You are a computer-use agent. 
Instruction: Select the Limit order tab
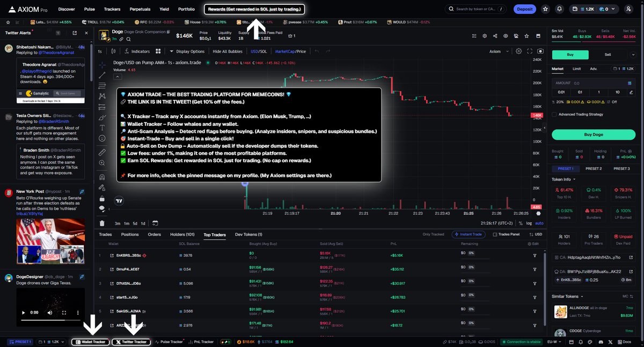[576, 69]
